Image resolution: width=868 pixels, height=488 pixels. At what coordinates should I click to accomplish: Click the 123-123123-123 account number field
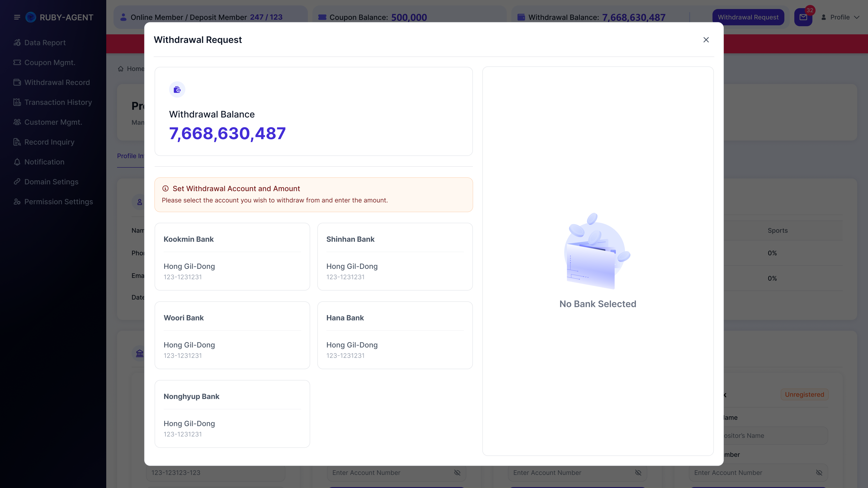click(216, 473)
